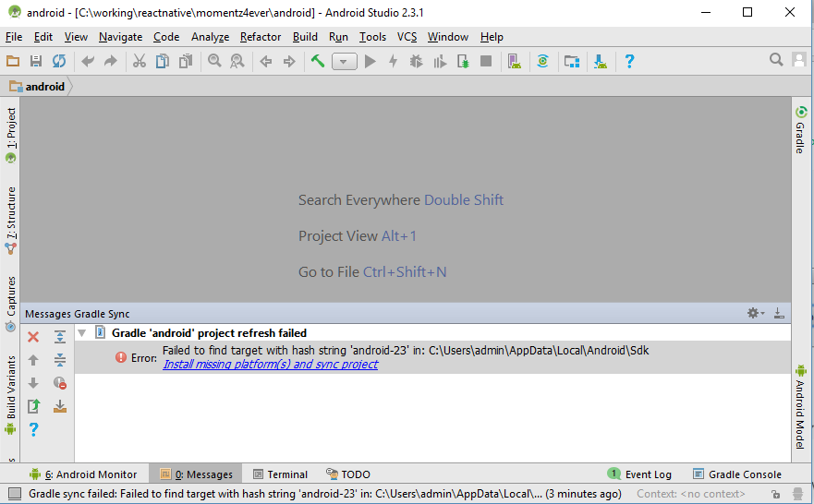Click the red X close messages icon

pos(33,337)
